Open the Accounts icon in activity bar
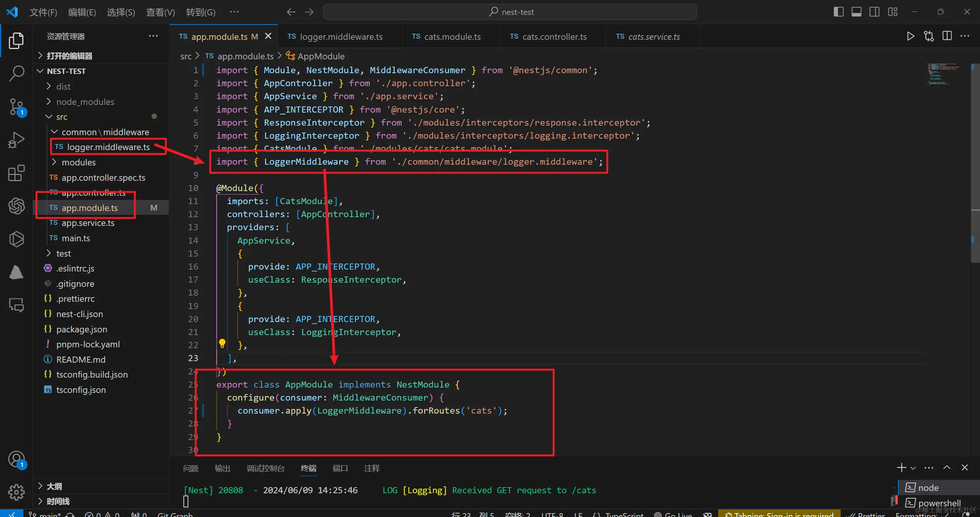980x517 pixels. click(16, 459)
